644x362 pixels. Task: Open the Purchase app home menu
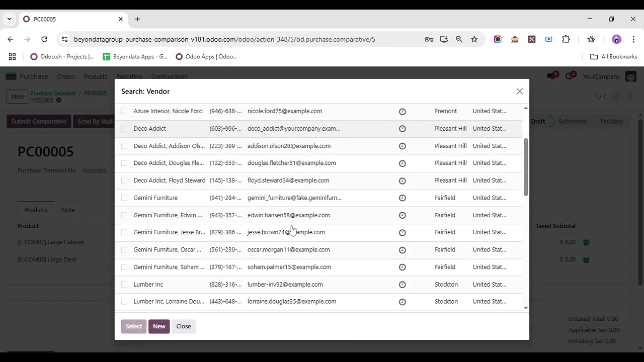coord(34,77)
